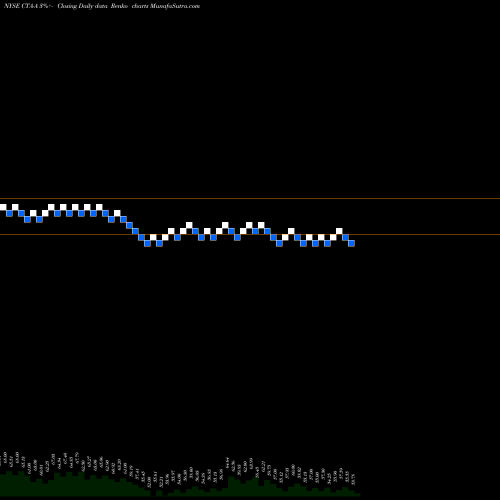The width and height of the screenshot is (500, 500).
Task: Click the MunafaSutra.com chart title text
Action: [102, 6]
